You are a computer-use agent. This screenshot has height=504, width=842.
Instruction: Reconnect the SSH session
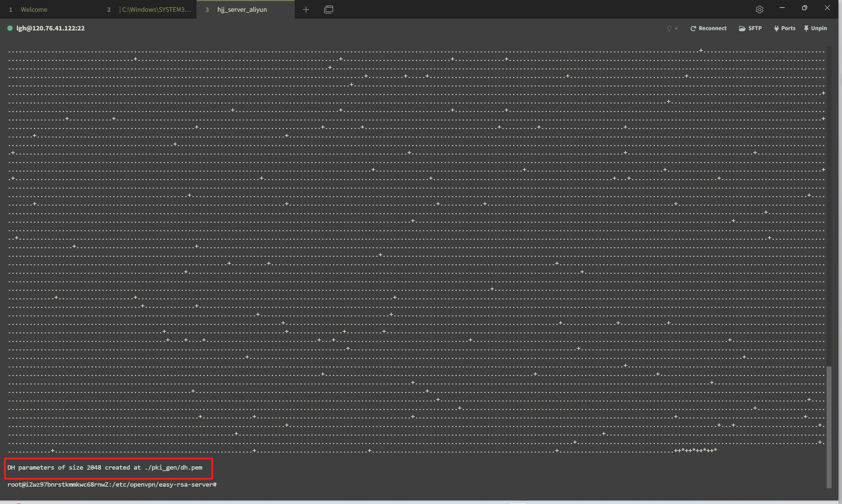point(708,28)
